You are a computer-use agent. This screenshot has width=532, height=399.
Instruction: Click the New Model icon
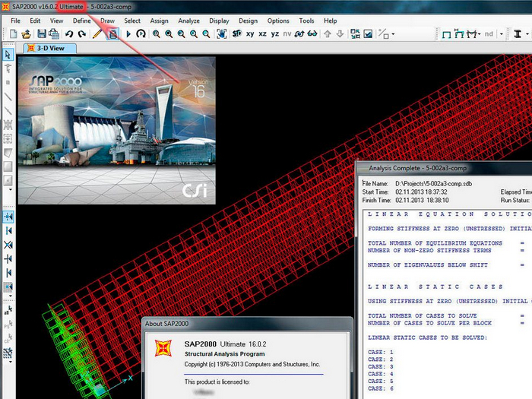pos(13,34)
